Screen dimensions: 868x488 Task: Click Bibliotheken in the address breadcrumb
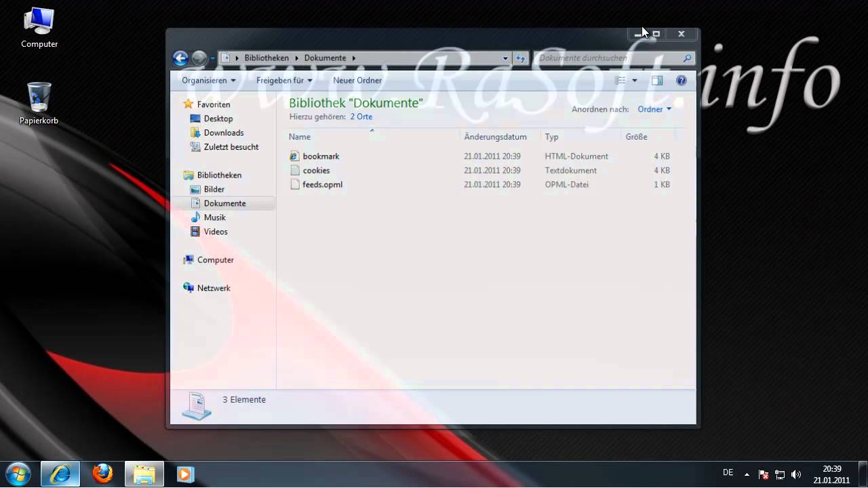[267, 58]
